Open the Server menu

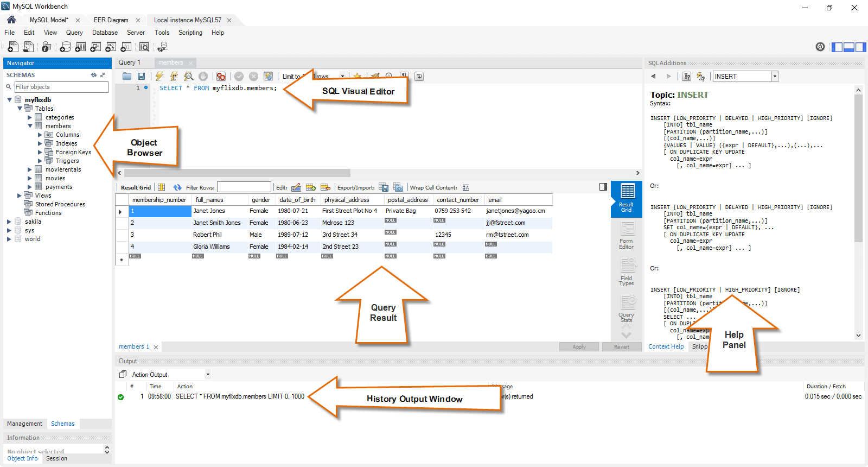(x=136, y=33)
